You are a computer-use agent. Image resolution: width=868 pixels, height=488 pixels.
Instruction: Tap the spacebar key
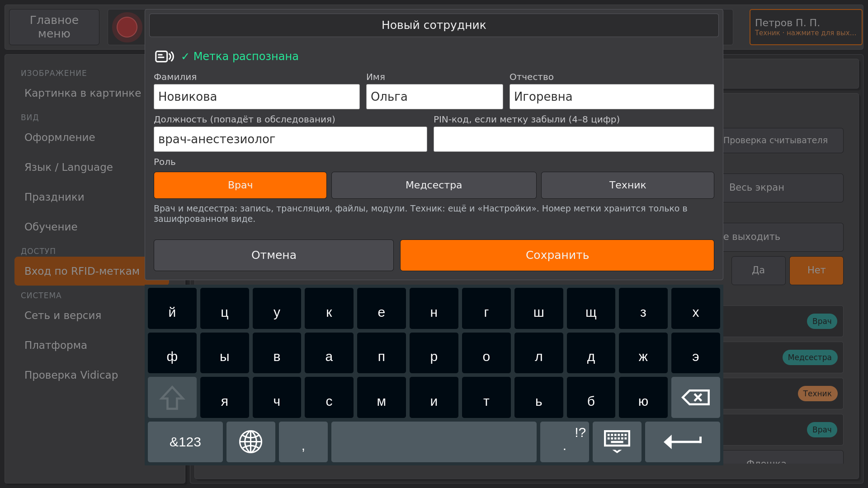pyautogui.click(x=434, y=442)
